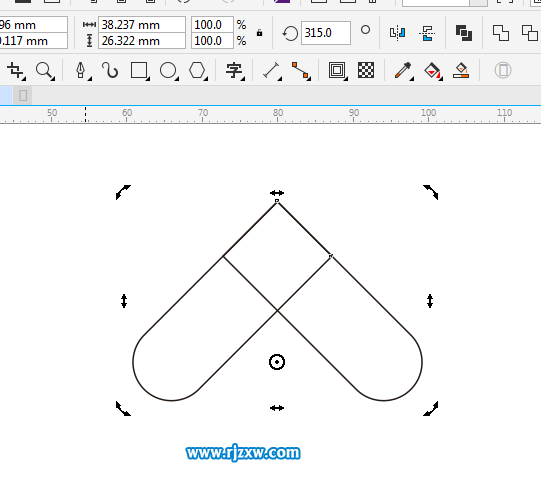Viewport: 541px width, 491px height.
Task: Expand the Contour tool flyout arrow
Action: point(345,79)
